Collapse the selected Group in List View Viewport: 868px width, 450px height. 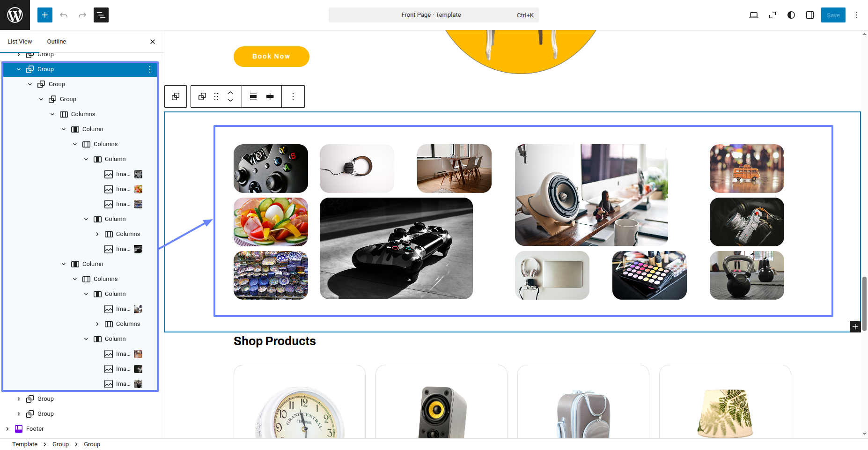coord(19,69)
